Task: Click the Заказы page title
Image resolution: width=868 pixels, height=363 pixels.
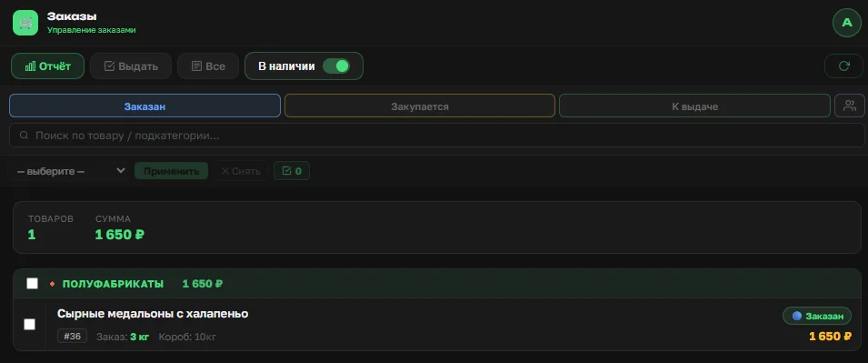Action: (72, 16)
